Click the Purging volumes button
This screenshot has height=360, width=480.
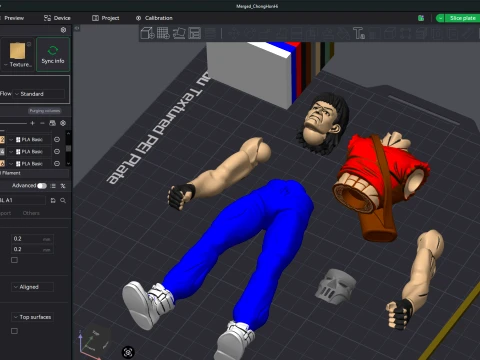point(45,111)
